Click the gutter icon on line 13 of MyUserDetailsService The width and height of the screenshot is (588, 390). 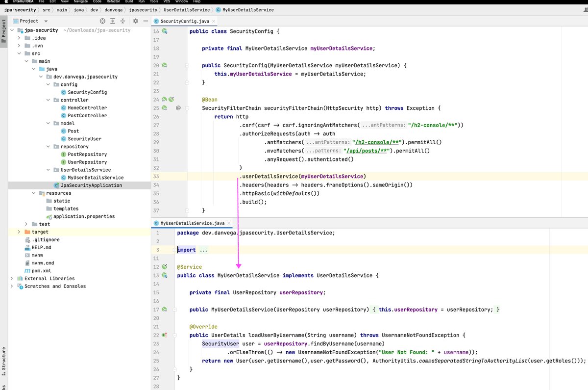(165, 275)
